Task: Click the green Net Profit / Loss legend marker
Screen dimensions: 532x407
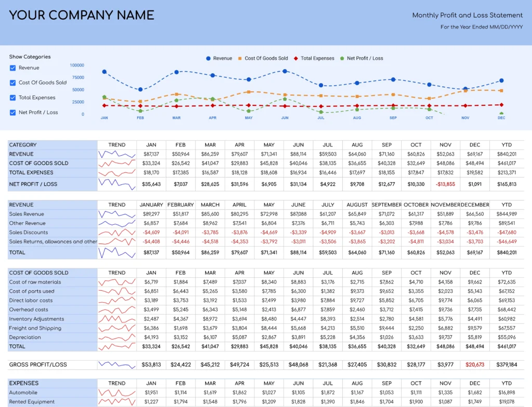Action: click(x=342, y=58)
